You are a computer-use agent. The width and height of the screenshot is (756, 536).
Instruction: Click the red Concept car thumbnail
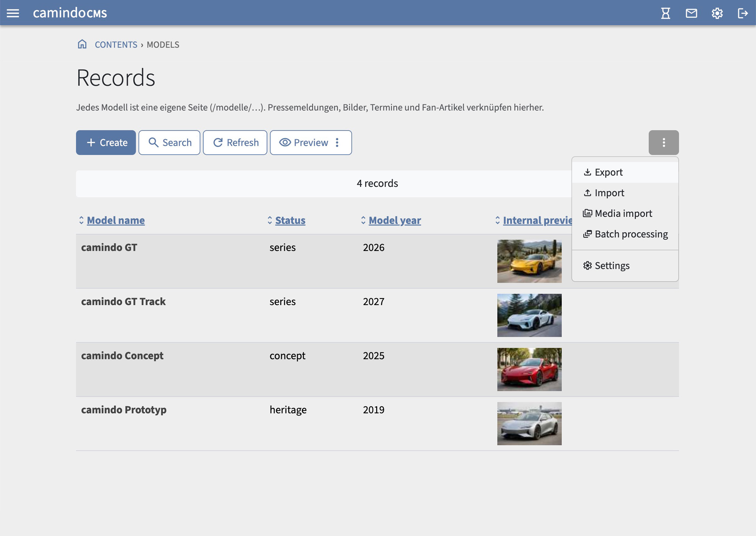[x=529, y=370]
